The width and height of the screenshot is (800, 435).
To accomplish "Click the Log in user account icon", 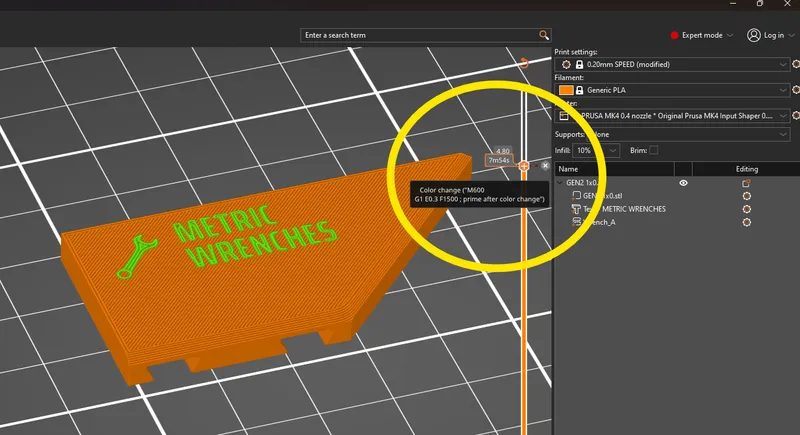I will click(754, 35).
